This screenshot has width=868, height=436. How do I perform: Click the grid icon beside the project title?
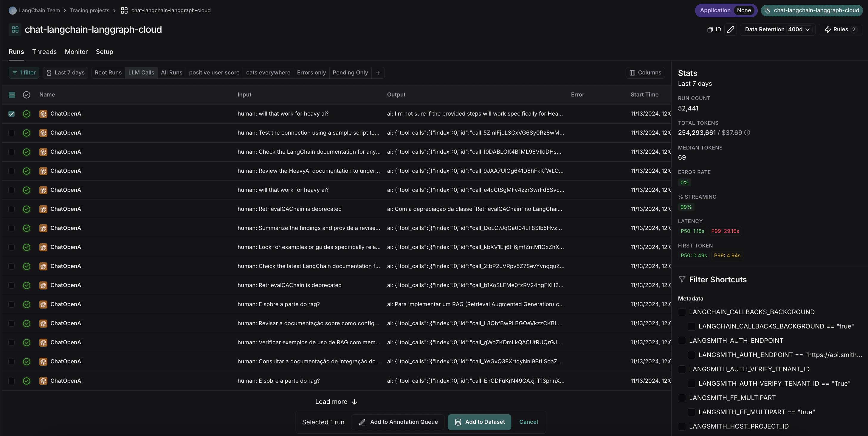[15, 29]
